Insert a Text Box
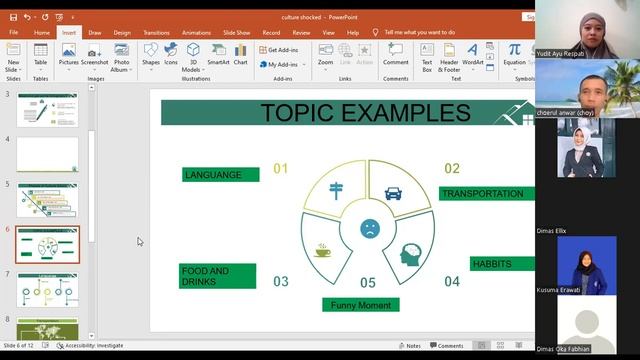 427,58
